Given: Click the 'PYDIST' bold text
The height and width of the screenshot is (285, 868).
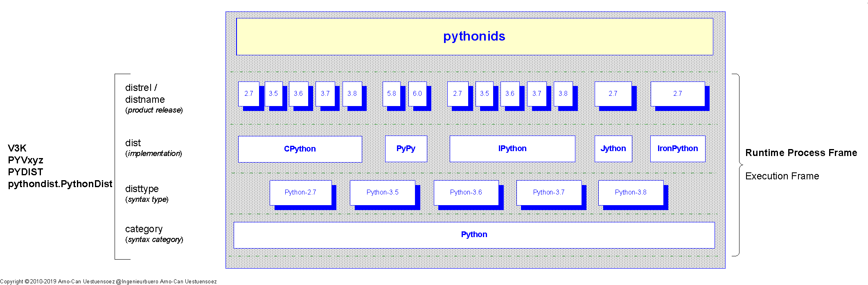Looking at the screenshot, I should tap(25, 172).
